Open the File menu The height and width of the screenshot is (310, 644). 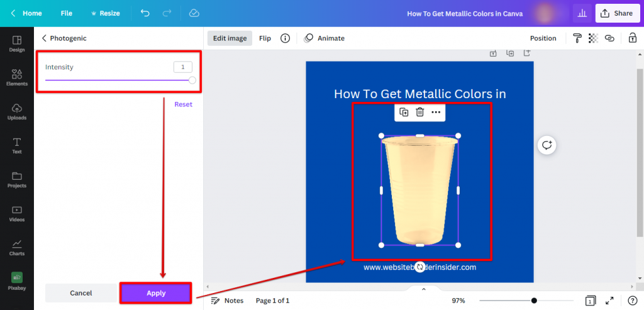(x=67, y=13)
